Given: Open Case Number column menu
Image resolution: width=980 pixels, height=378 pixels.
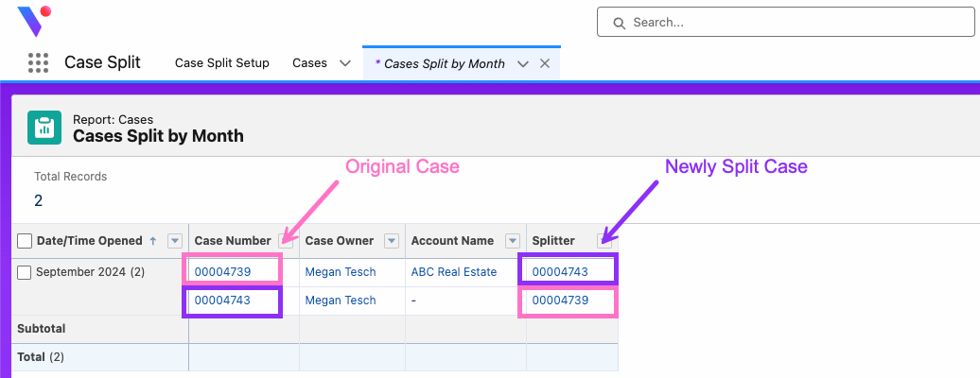Looking at the screenshot, I should click(285, 241).
